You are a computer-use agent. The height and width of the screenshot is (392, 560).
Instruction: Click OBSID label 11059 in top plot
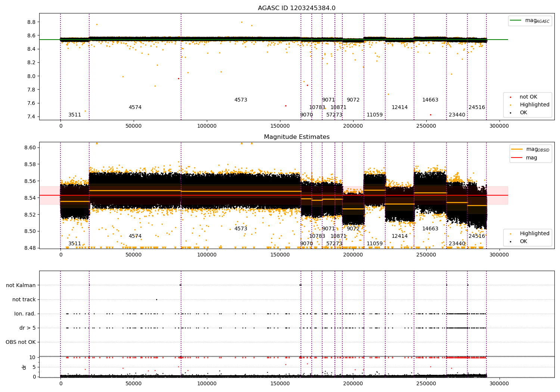tap(375, 115)
